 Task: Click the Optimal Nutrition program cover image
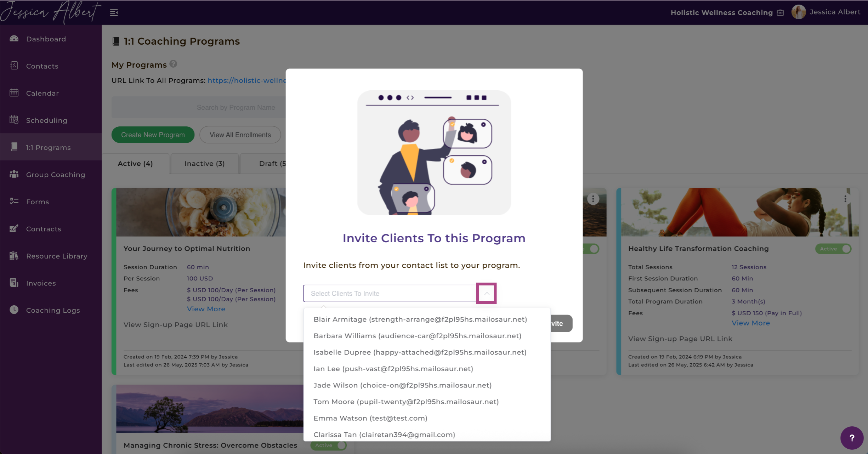(x=201, y=212)
